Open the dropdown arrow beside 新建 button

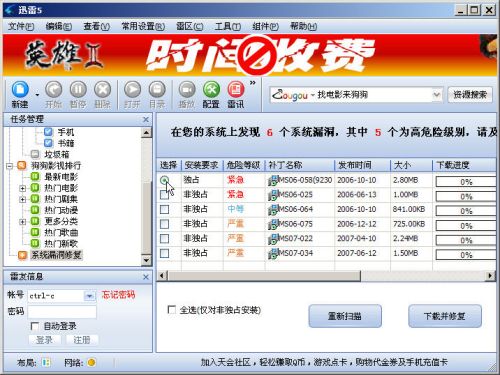(x=37, y=95)
